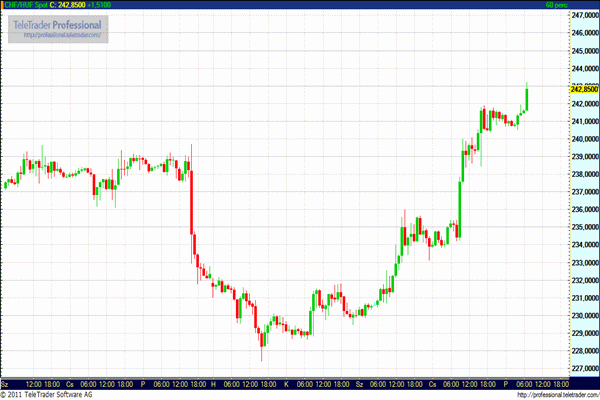
Task: Select the 231,0000 price axis label
Action: (x=585, y=298)
